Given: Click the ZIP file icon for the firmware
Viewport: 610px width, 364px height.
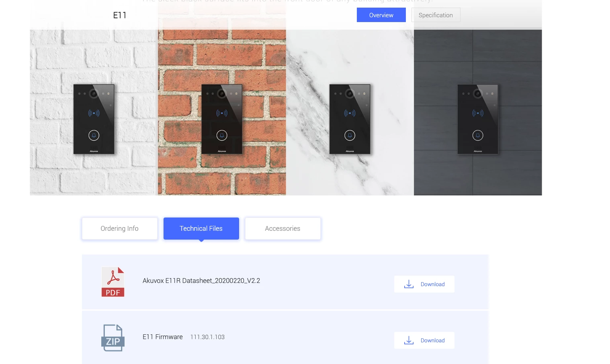Looking at the screenshot, I should coord(113,338).
